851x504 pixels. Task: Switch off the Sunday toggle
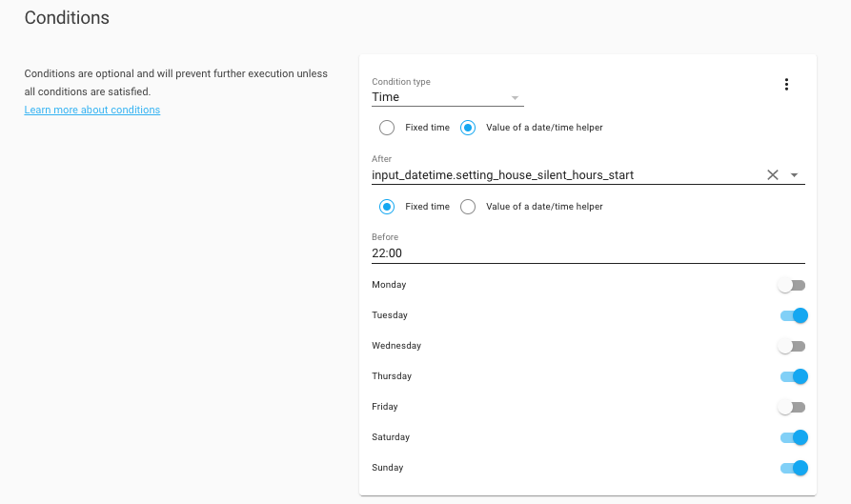[x=793, y=468]
